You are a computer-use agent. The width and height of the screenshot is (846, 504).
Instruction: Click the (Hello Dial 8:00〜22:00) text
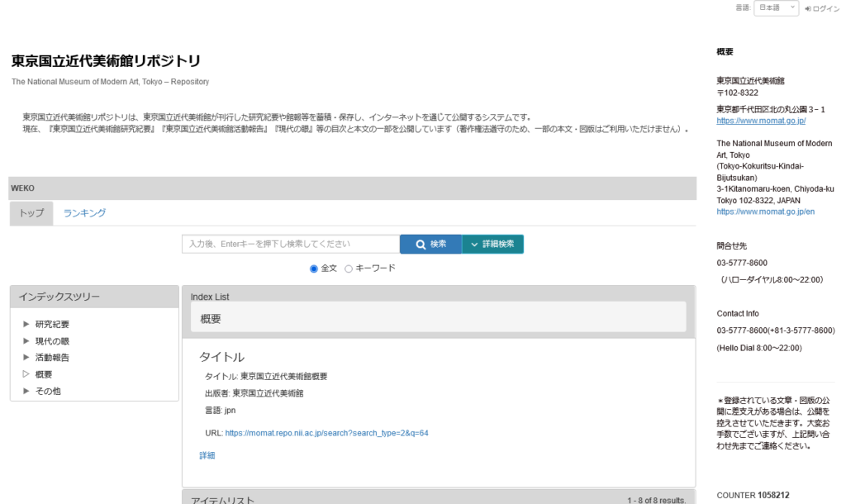tap(759, 348)
